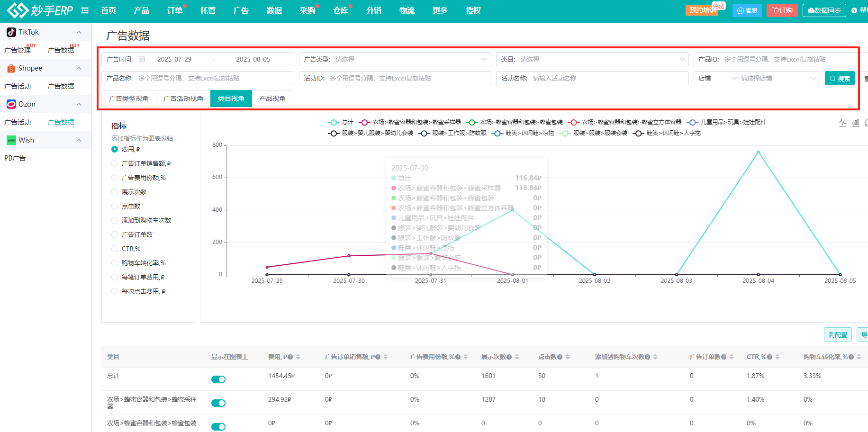
Task: Click the Ozon logo icon
Action: pos(11,104)
